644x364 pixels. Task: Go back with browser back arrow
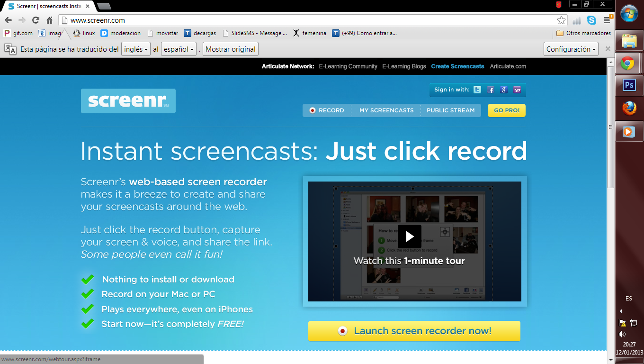click(8, 20)
